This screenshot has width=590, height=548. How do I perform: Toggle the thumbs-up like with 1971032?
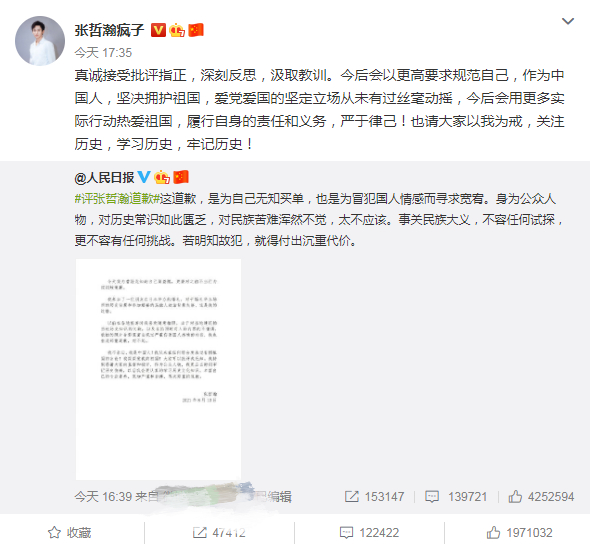pyautogui.click(x=519, y=533)
